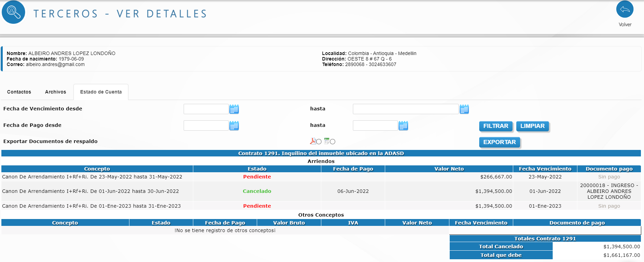
Task: Click the EXPORTAR button
Action: point(499,142)
